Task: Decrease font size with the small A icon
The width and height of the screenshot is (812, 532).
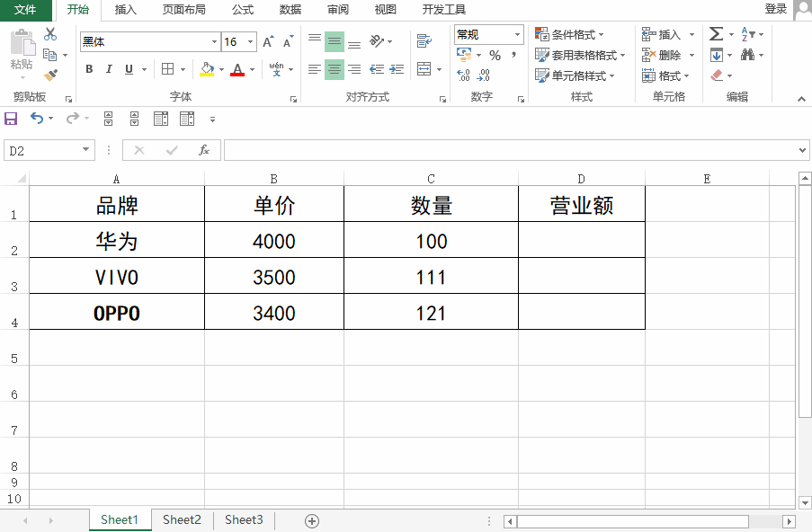Action: click(288, 41)
